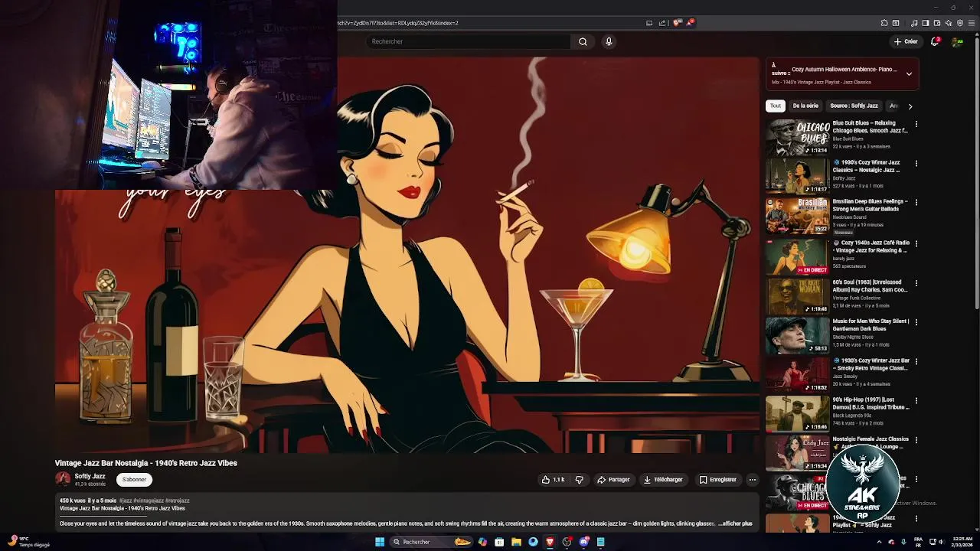980x551 pixels.
Task: Open the YouTube account avatar menu
Action: click(x=957, y=42)
